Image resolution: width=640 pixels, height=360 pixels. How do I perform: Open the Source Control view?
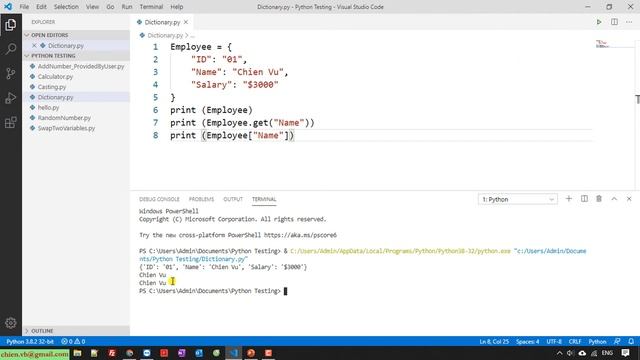11,73
